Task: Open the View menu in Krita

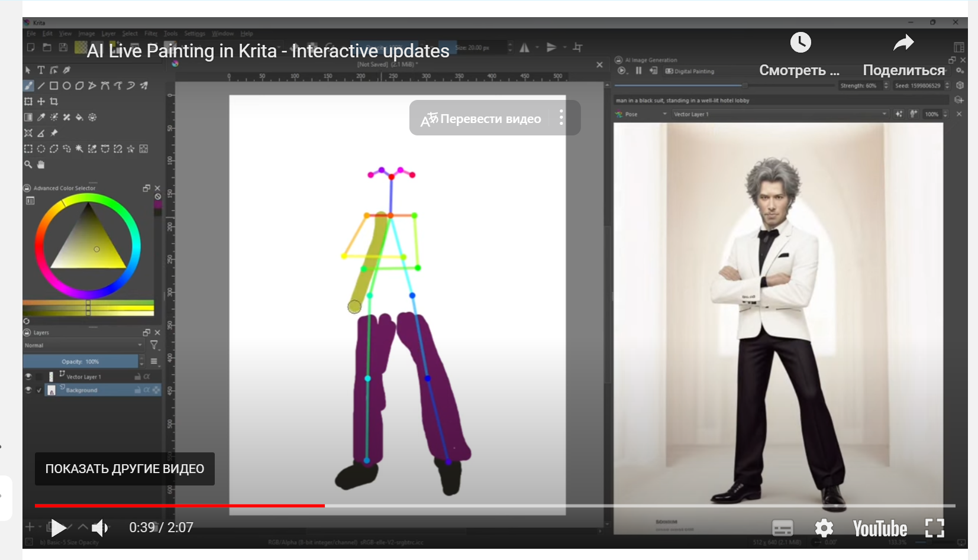Action: pyautogui.click(x=65, y=34)
